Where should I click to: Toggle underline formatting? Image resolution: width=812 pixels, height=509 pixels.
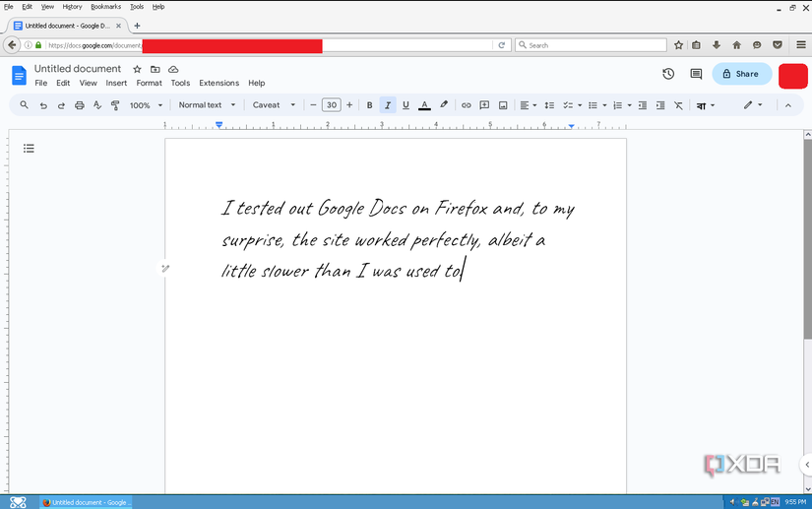pyautogui.click(x=406, y=105)
